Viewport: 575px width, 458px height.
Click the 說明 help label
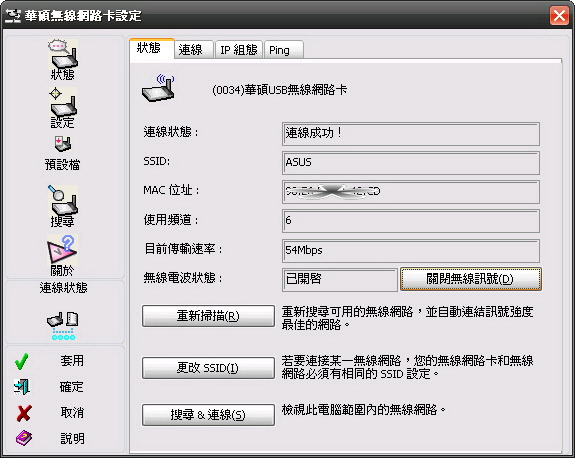click(72, 438)
